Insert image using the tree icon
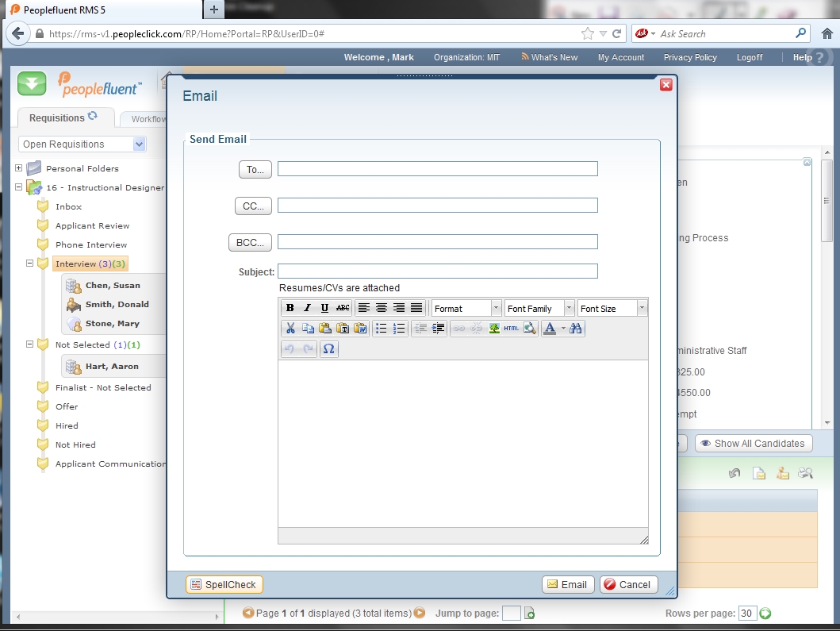This screenshot has height=631, width=840. tap(494, 329)
